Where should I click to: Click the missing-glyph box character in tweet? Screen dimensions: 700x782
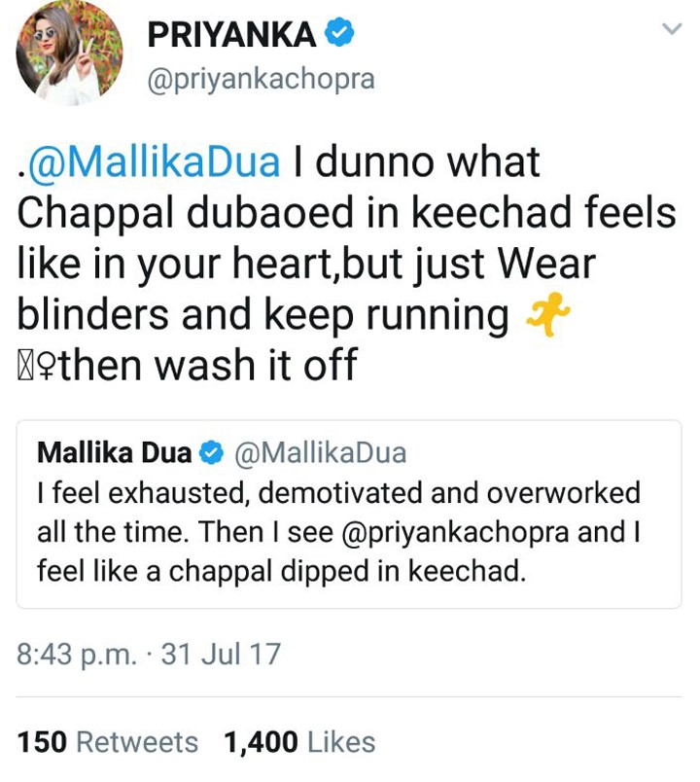pyautogui.click(x=25, y=367)
